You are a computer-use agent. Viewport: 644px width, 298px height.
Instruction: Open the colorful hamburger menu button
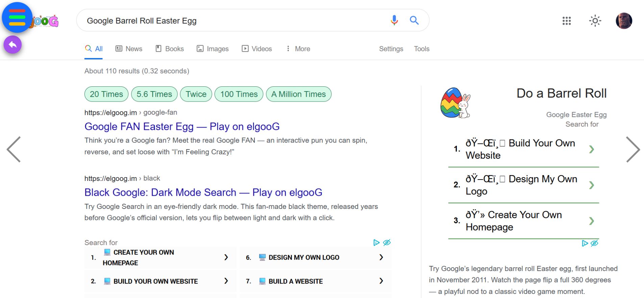pyautogui.click(x=17, y=17)
